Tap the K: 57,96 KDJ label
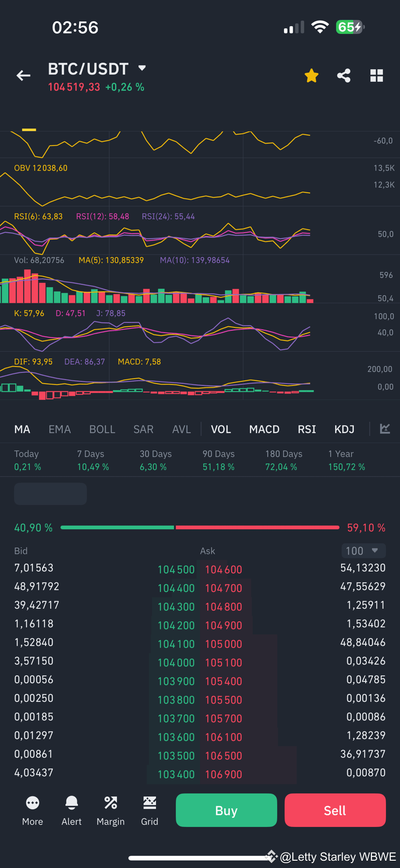This screenshot has height=868, width=400. point(29,313)
